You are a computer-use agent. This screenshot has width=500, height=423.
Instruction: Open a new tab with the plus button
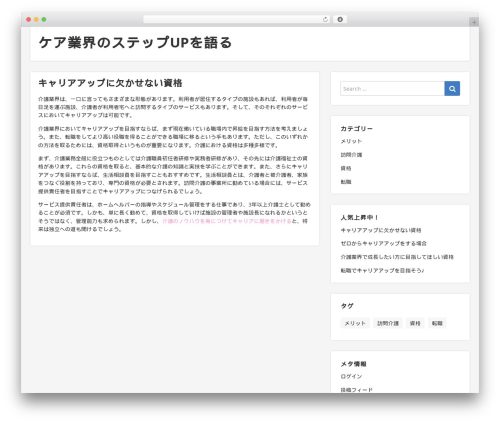click(474, 22)
